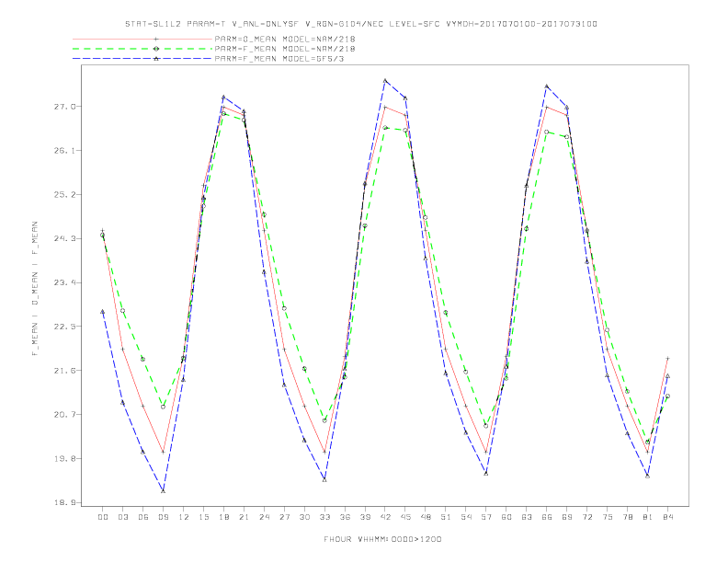This screenshot has width=728, height=563.
Task: Select the PARM=F_MEAN MODEL=NAM/218 legend label
Action: pos(285,49)
